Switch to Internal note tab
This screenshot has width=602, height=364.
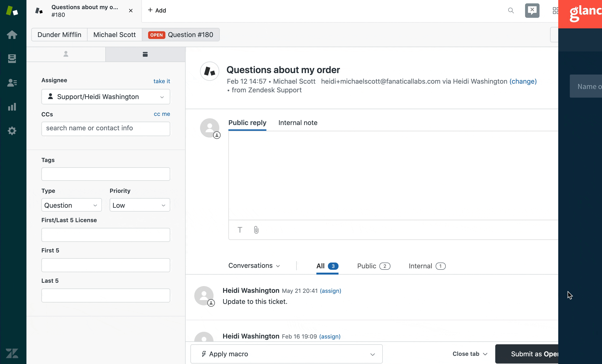[298, 123]
